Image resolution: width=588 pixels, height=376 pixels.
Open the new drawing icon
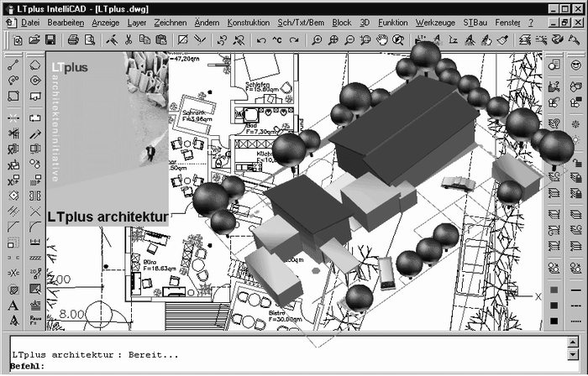(x=18, y=39)
